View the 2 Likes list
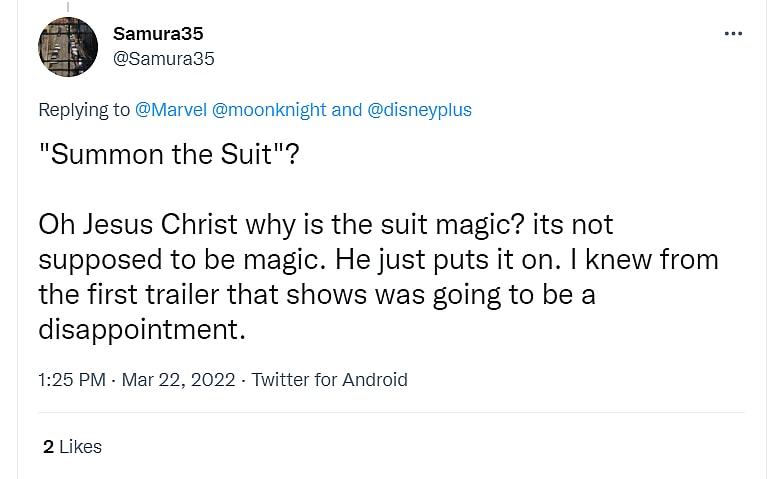Screen dimensions: 781x479 coord(73,447)
